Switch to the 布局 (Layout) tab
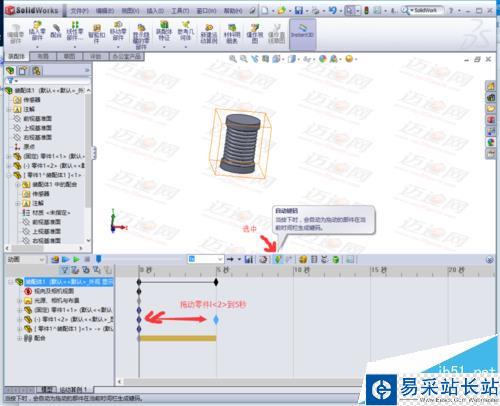500x406 pixels. [x=43, y=56]
